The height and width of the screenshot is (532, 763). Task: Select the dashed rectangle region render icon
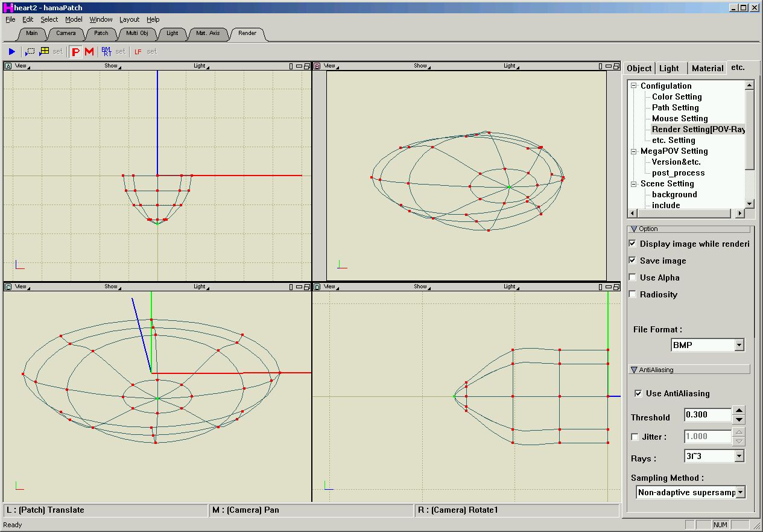(30, 52)
